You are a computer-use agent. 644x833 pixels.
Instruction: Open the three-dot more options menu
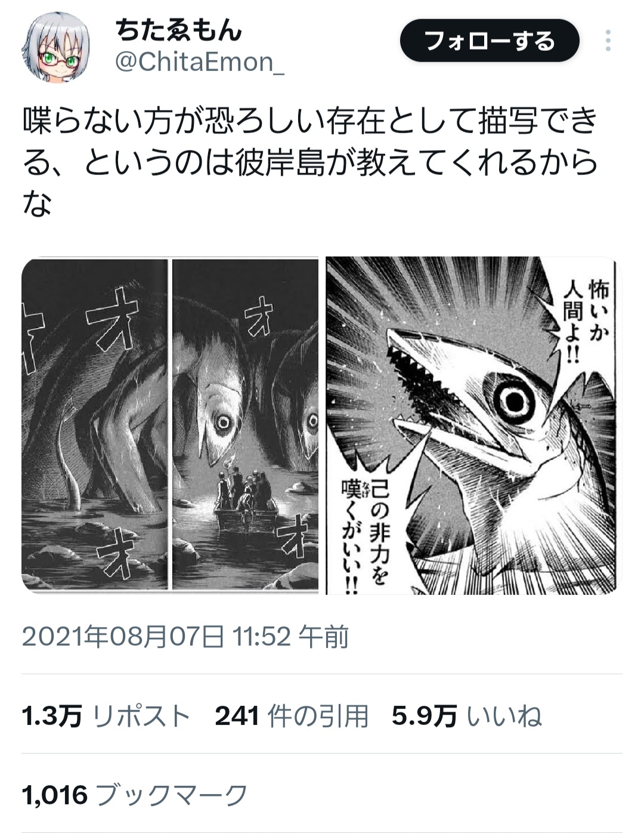point(608,41)
